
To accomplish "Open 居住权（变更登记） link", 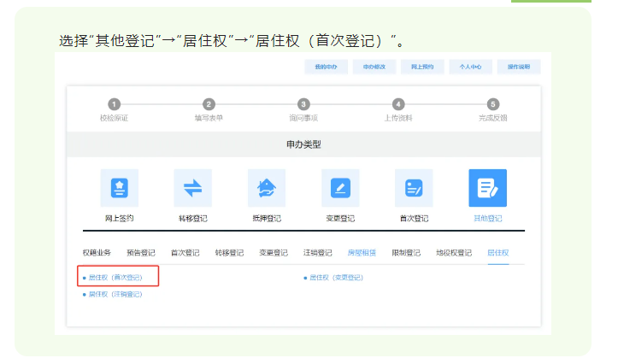I will (336, 278).
